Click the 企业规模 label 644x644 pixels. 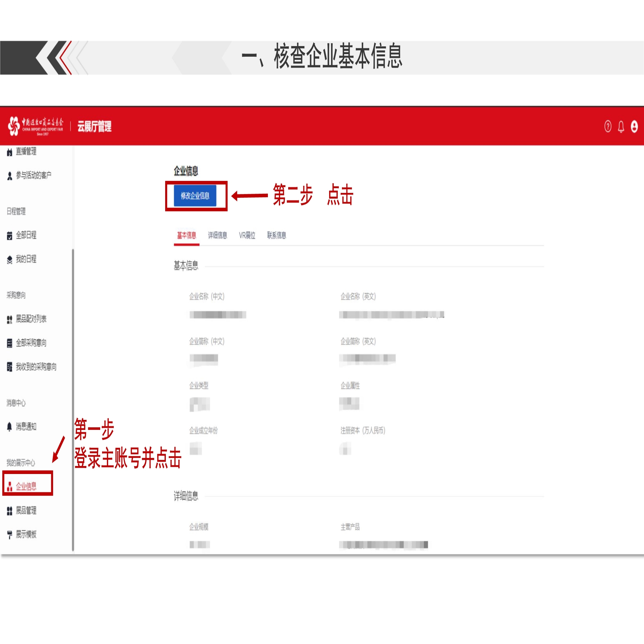click(x=199, y=527)
